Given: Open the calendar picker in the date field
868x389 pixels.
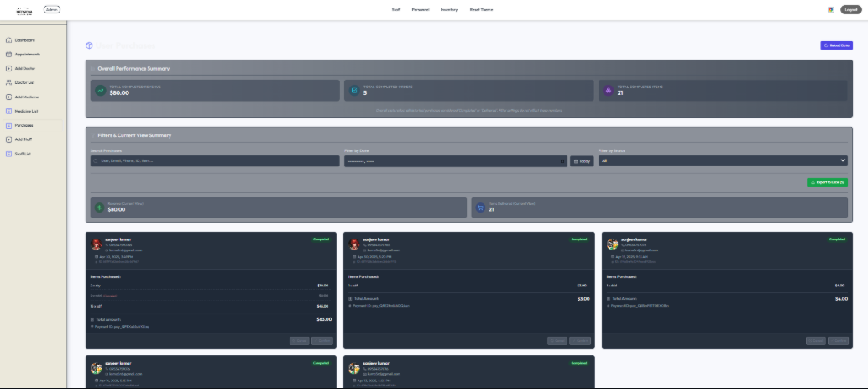Looking at the screenshot, I should click(562, 161).
